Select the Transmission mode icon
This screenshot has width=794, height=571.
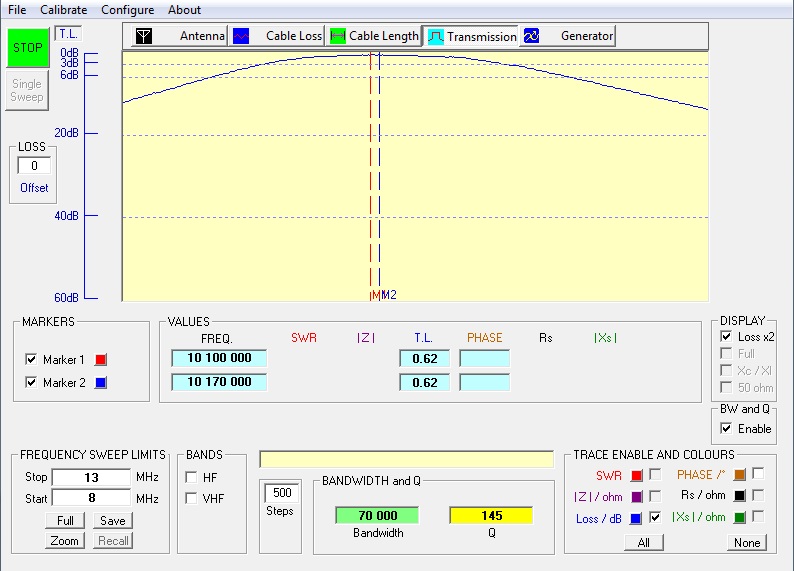(x=436, y=36)
